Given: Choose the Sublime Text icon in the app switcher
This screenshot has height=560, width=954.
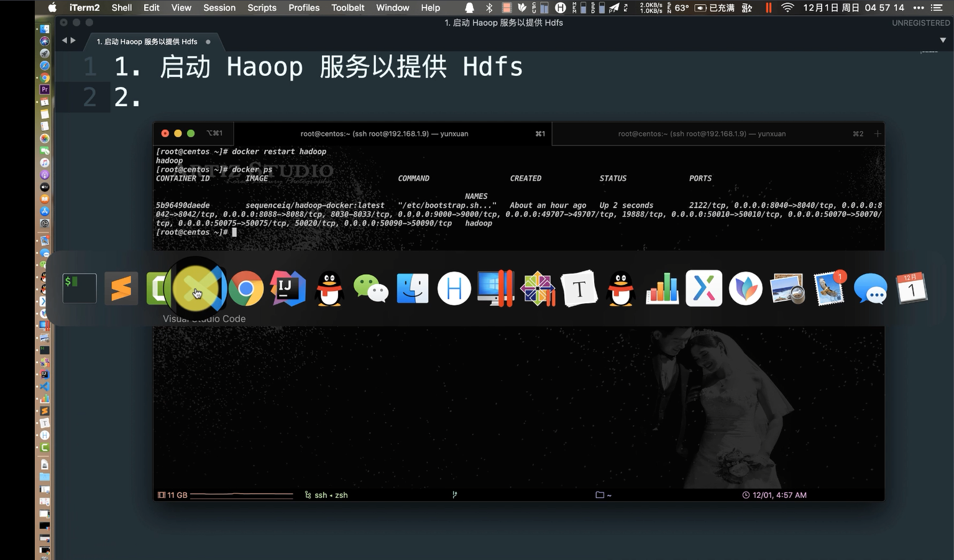Looking at the screenshot, I should (x=121, y=288).
